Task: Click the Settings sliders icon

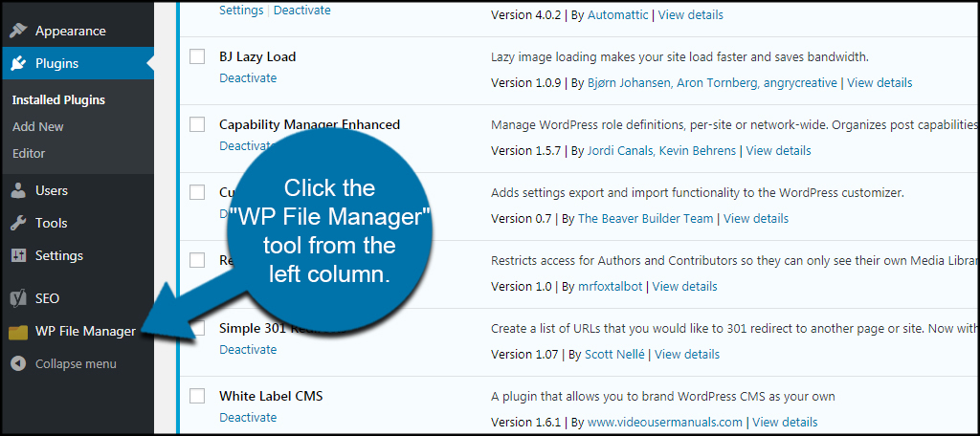Action: 18,255
